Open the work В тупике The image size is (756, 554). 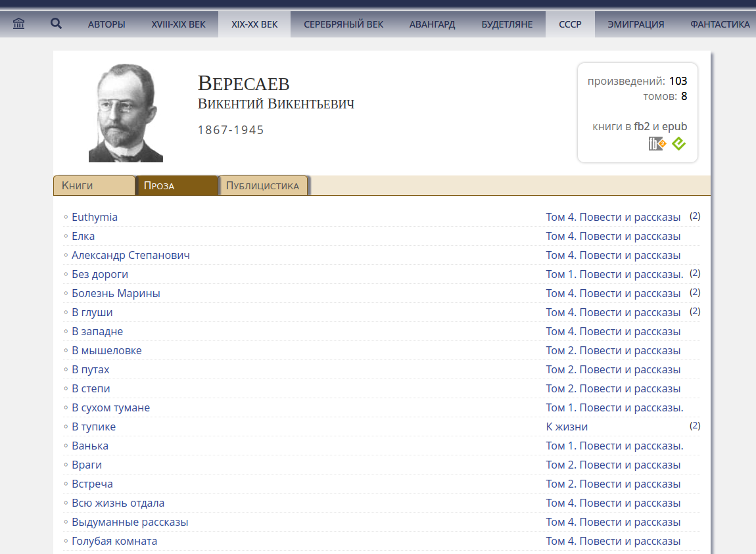click(x=93, y=427)
